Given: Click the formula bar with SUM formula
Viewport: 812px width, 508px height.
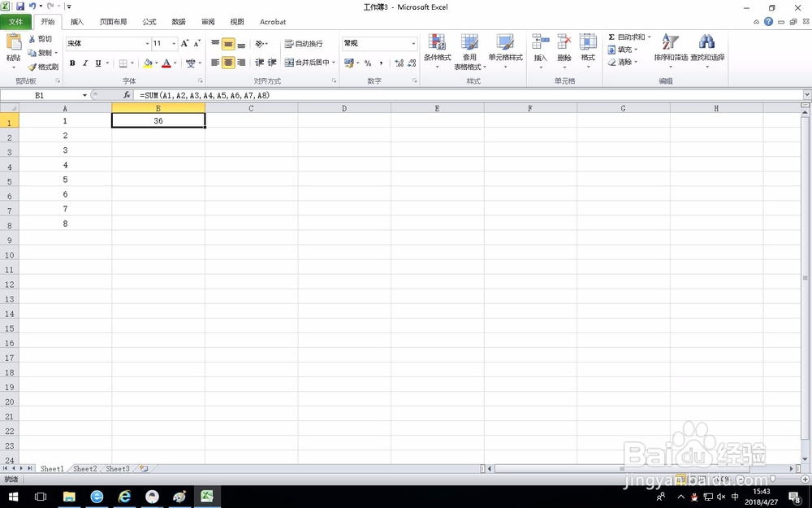Looking at the screenshot, I should (x=469, y=95).
